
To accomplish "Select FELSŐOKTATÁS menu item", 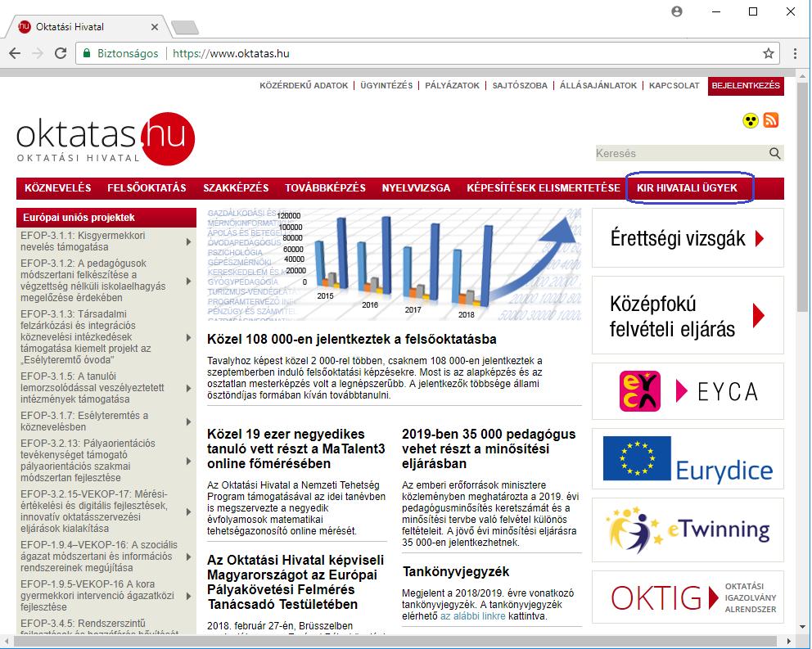I will [x=147, y=188].
